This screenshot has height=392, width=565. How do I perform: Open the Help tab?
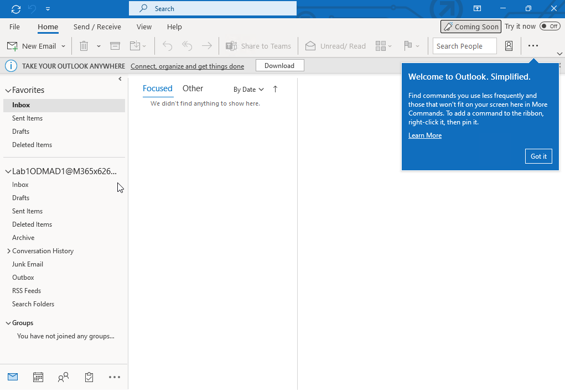[174, 27]
